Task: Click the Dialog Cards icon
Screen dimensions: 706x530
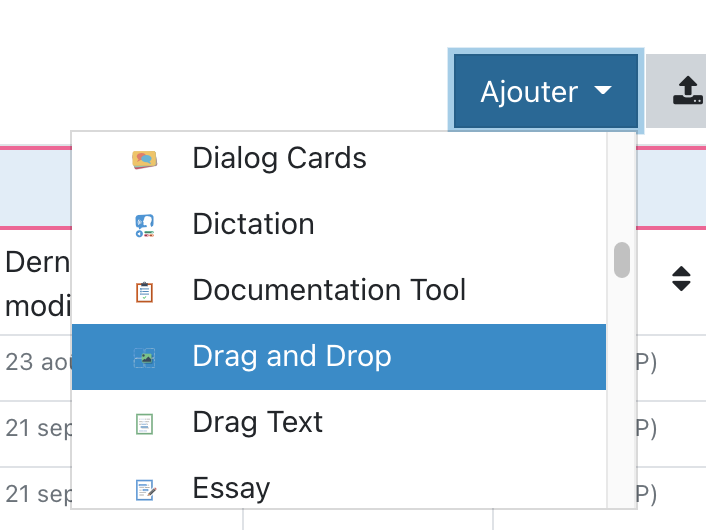Action: pos(145,159)
